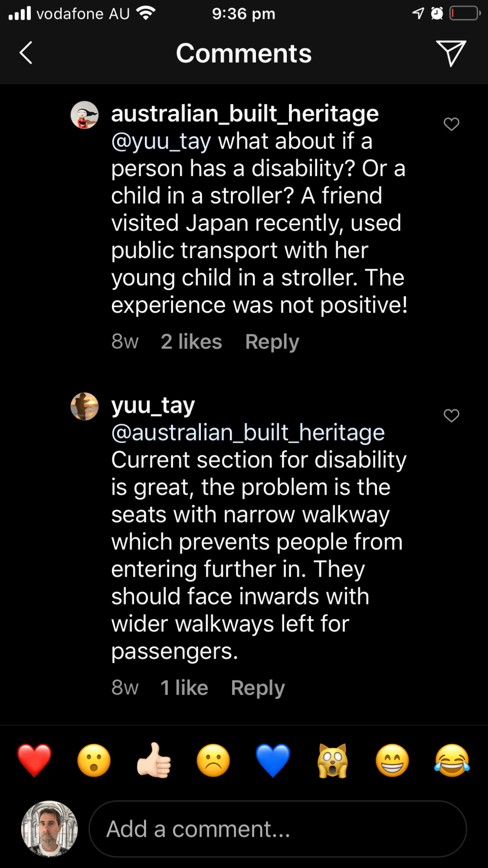Like yuu_tay's comment with heart icon
This screenshot has width=488, height=868.
(x=451, y=415)
